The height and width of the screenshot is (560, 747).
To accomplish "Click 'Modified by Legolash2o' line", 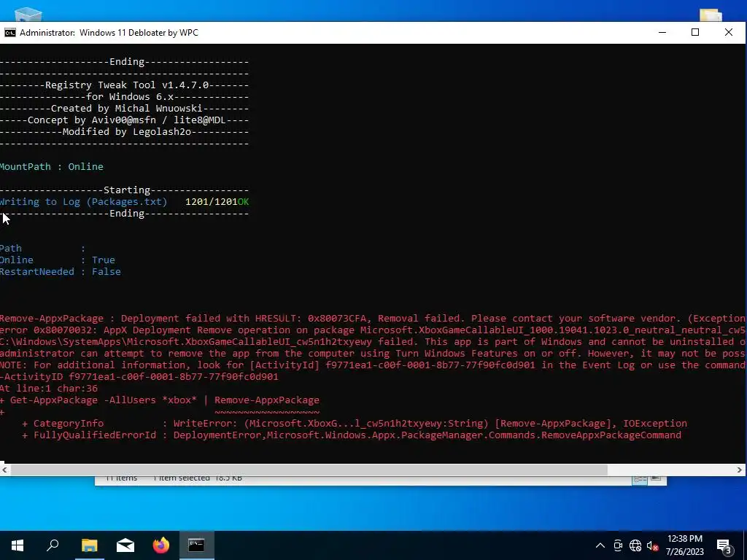I will pyautogui.click(x=124, y=132).
